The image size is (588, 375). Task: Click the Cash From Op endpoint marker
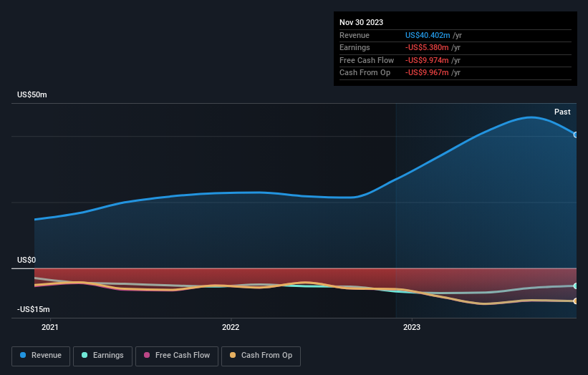[576, 301]
